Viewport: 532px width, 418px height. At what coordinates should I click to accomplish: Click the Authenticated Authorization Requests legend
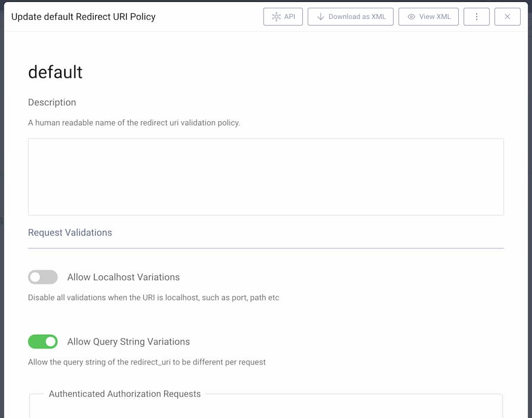point(125,394)
